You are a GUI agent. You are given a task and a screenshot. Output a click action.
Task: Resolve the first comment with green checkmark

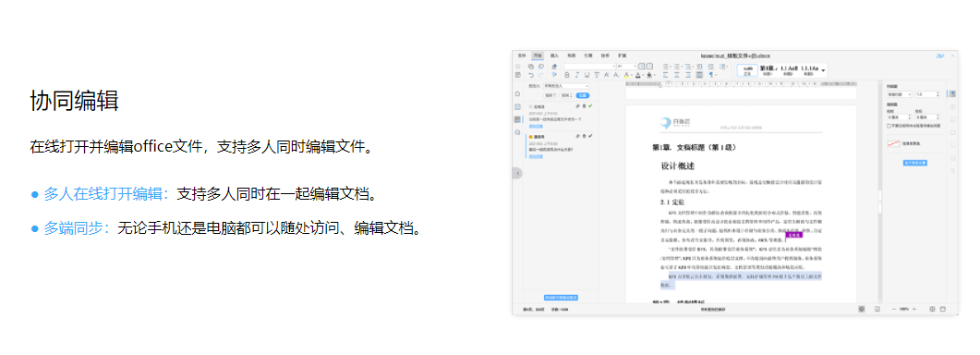point(590,105)
